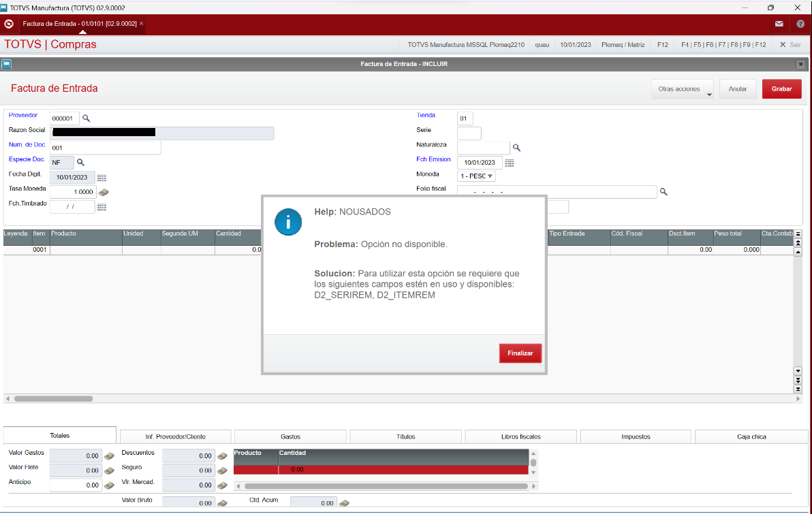Jump to first row in items grid
The image size is (812, 514).
(x=798, y=234)
